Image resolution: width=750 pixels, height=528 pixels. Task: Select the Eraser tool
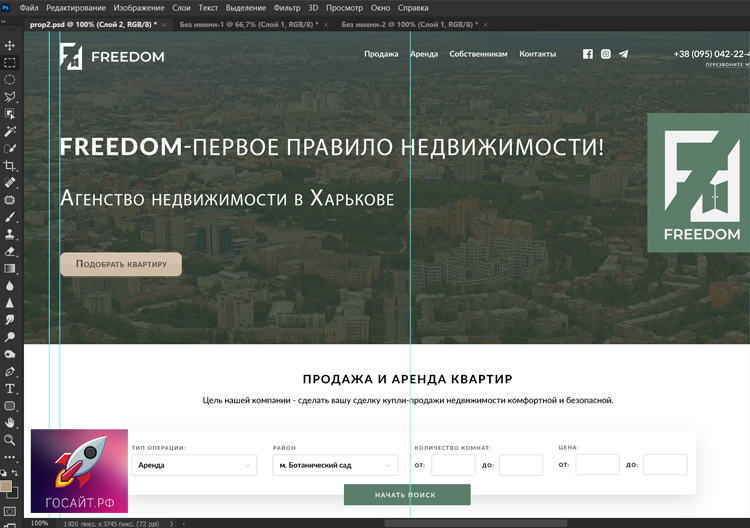[10, 251]
